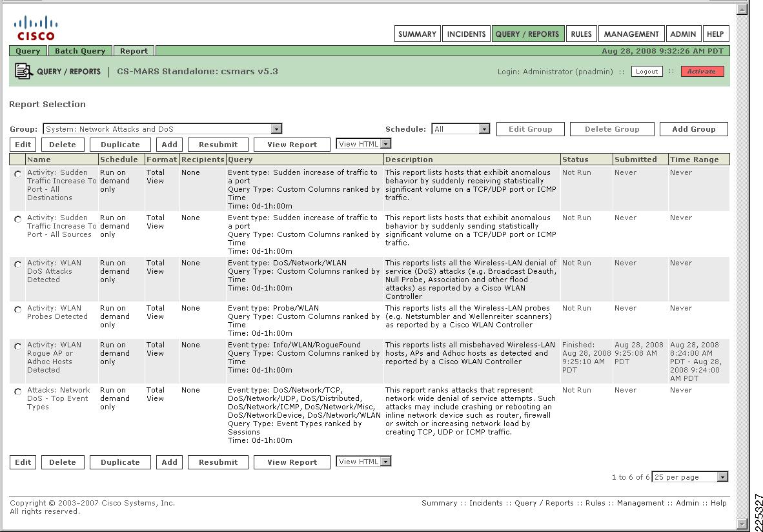The height and width of the screenshot is (532, 763).
Task: Follow the Rules footer link
Action: pyautogui.click(x=595, y=504)
